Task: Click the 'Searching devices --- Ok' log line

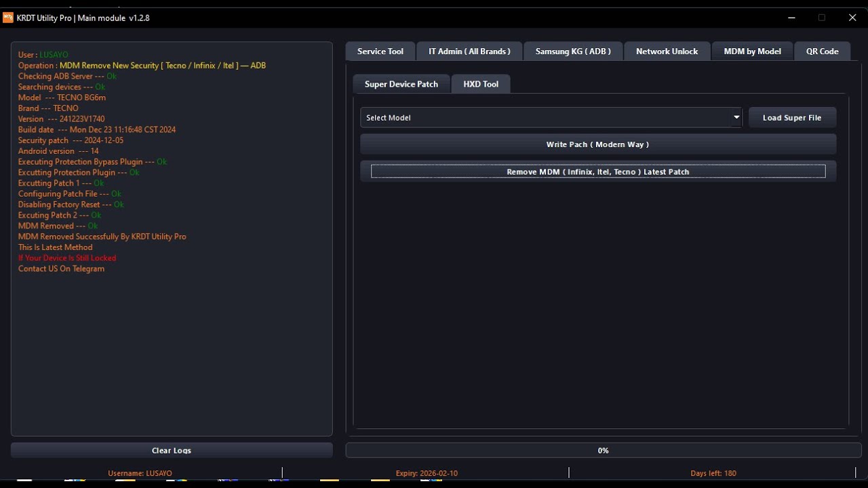Action: [62, 87]
